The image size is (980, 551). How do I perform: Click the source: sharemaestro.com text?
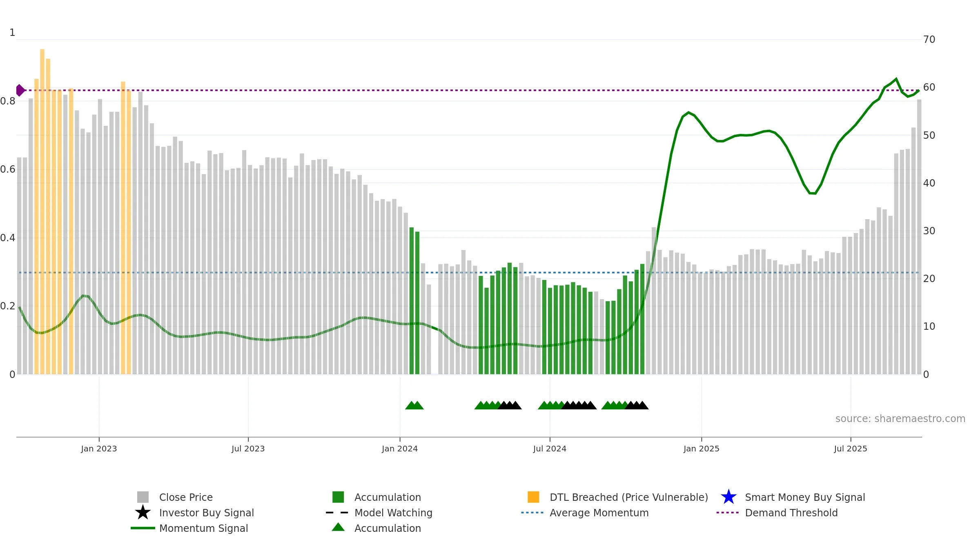pos(900,419)
